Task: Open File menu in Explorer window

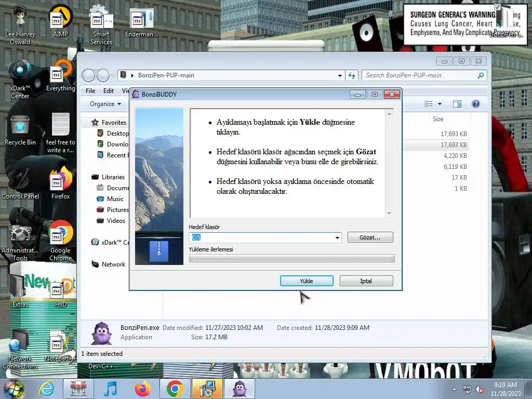Action: (90, 90)
